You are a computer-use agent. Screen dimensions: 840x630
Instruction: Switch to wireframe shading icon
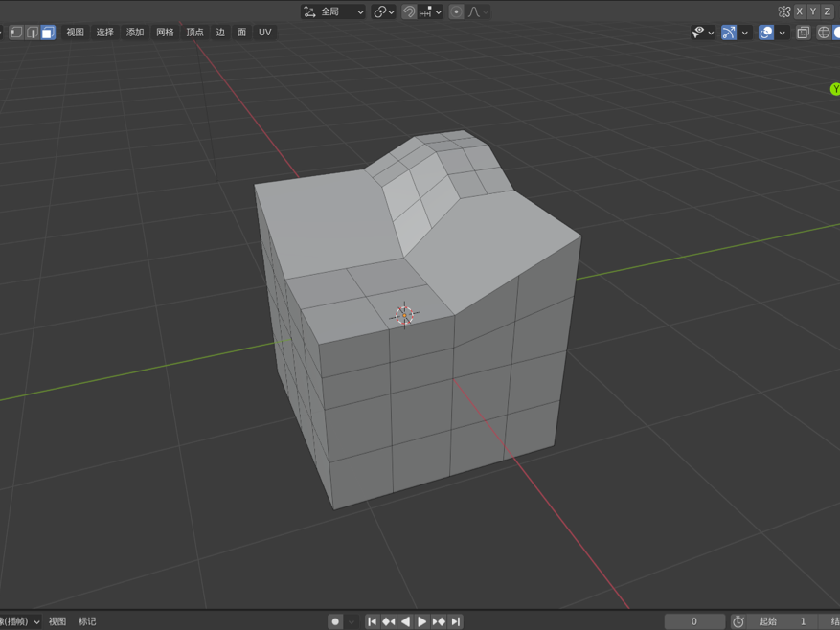pos(824,32)
